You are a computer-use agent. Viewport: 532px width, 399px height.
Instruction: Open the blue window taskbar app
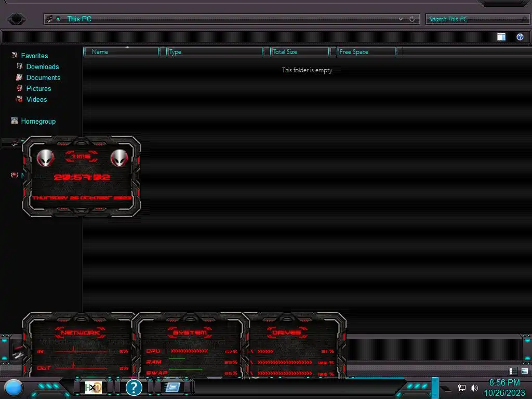[x=172, y=387]
